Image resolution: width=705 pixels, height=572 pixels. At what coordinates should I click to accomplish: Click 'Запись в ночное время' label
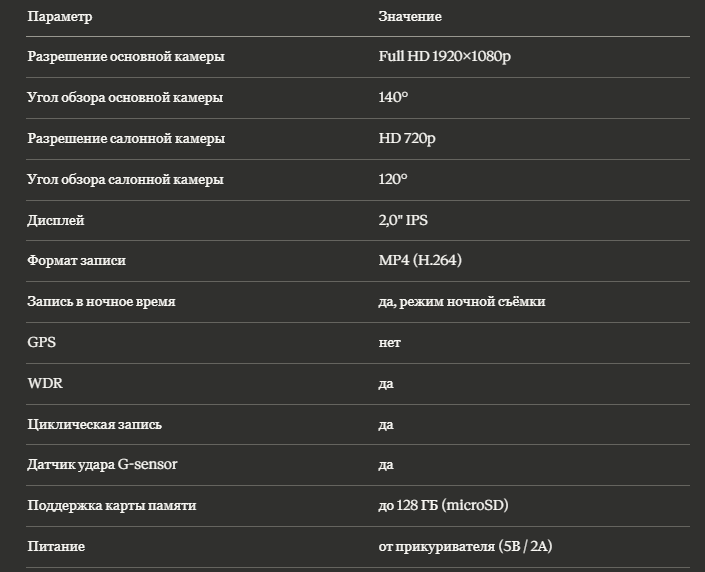click(101, 302)
